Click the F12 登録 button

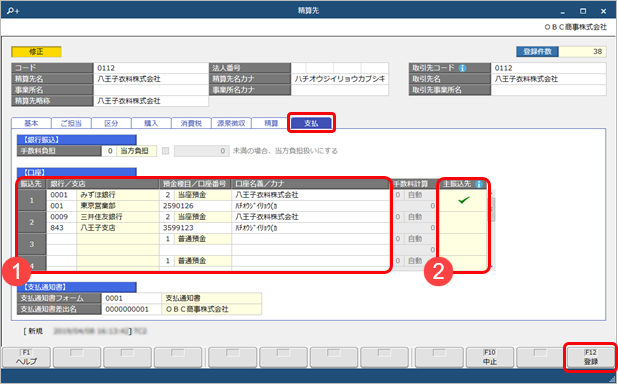point(591,357)
